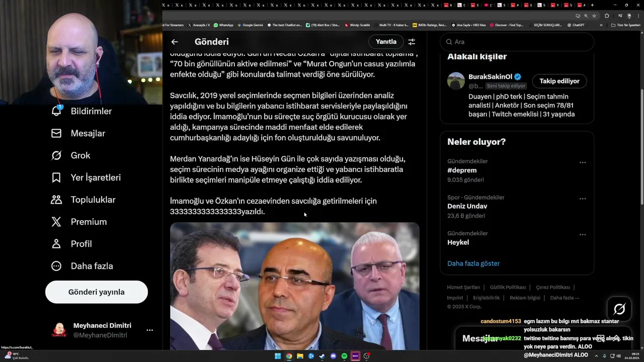Open Chrome from the taskbar
Screen dimensions: 644x362
tap(289, 356)
